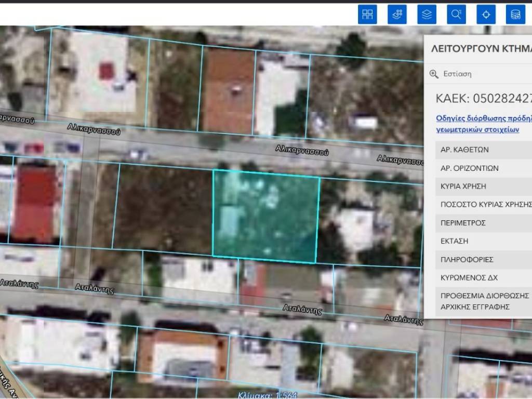532x399 pixels.
Task: Click the Εστίαση zoom-to text
Action: coord(457,74)
